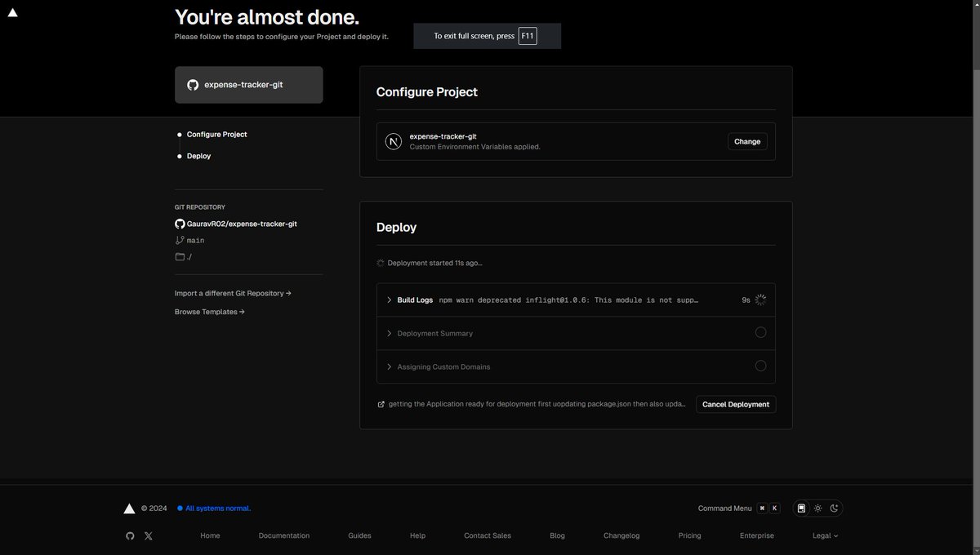Click Cancel Deployment
This screenshot has height=555, width=980.
(x=736, y=404)
